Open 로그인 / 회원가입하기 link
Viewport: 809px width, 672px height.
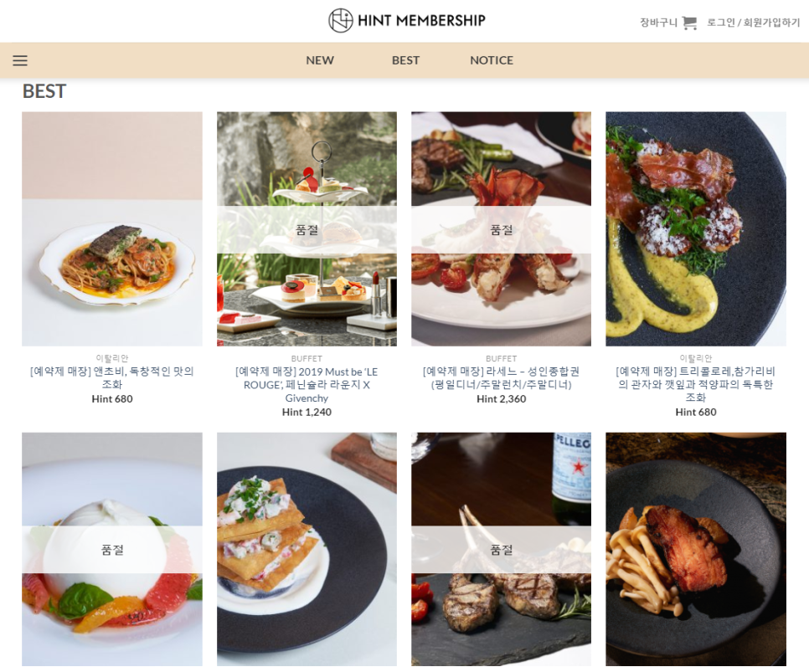[x=753, y=23]
